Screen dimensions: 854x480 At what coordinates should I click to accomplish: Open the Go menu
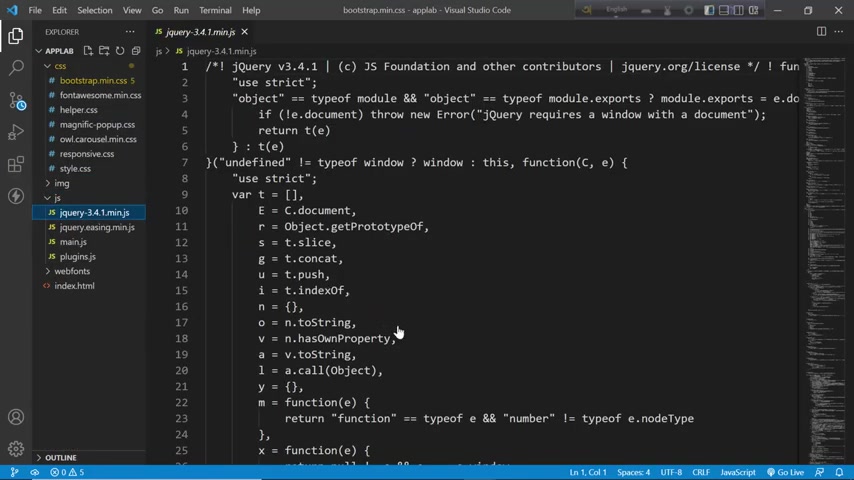[x=157, y=10]
